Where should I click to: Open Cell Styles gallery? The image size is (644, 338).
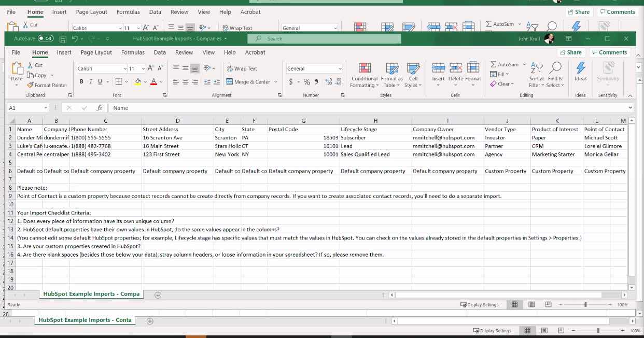(x=413, y=75)
